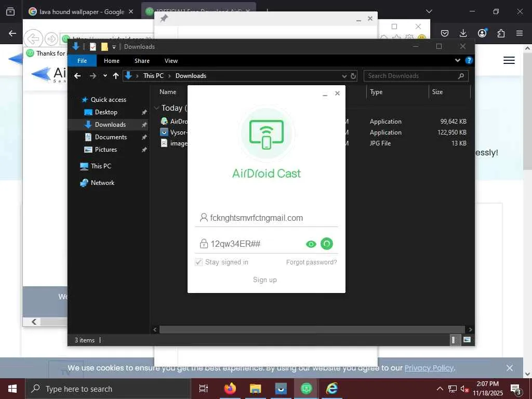Select the AirDroid application file icon
Viewport: 532px width, 399px height.
[164, 121]
